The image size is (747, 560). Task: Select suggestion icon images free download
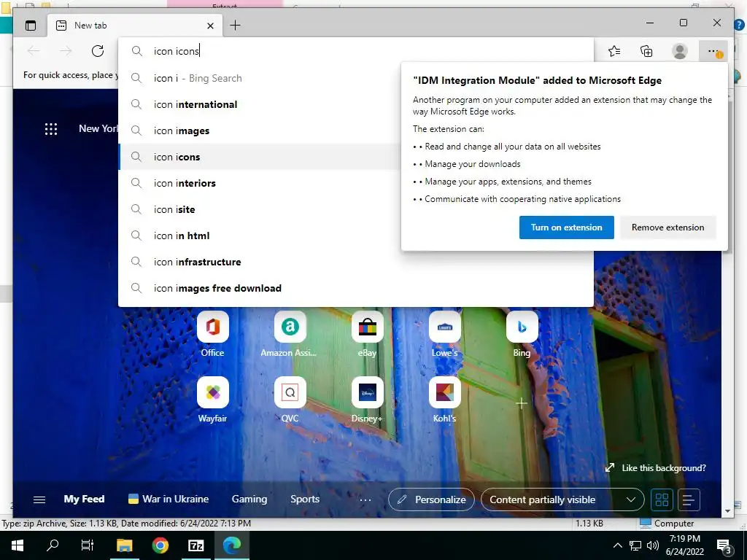coord(356,287)
